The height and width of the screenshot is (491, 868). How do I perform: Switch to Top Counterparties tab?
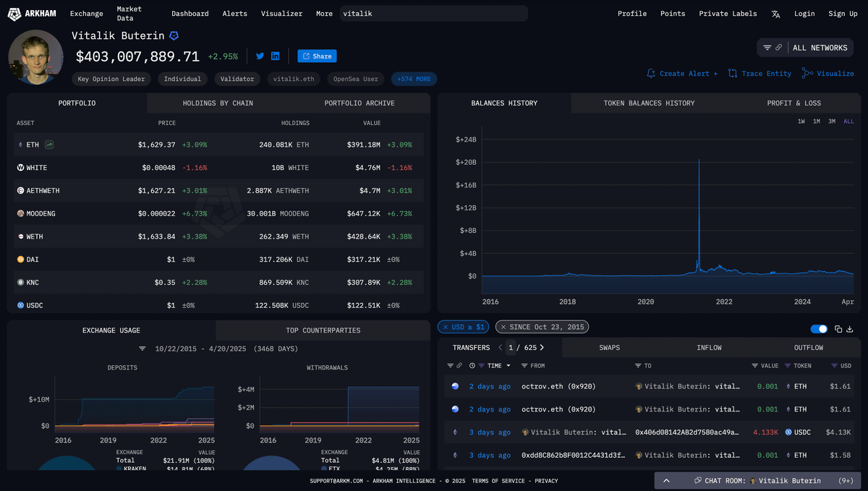pos(323,330)
